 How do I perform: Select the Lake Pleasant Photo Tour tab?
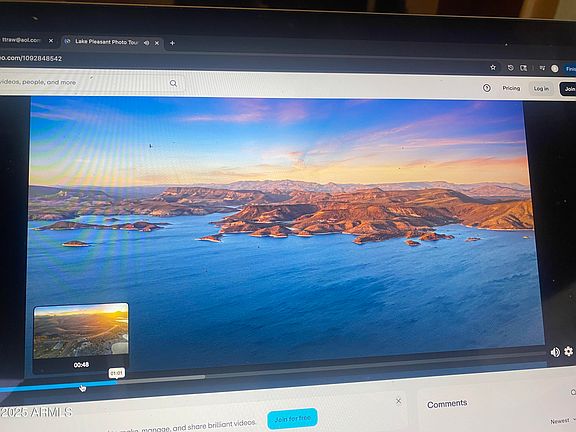pyautogui.click(x=107, y=42)
